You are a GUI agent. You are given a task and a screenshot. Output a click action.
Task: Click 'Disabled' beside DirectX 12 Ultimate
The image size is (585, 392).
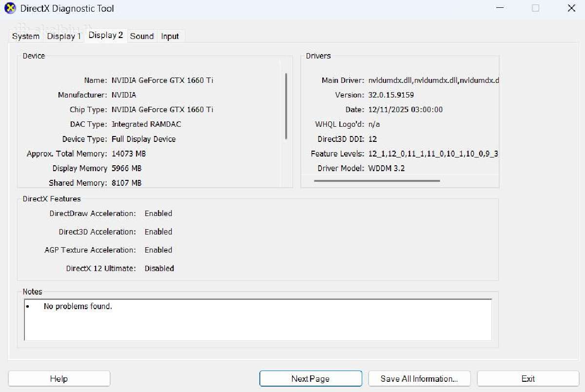tap(159, 268)
